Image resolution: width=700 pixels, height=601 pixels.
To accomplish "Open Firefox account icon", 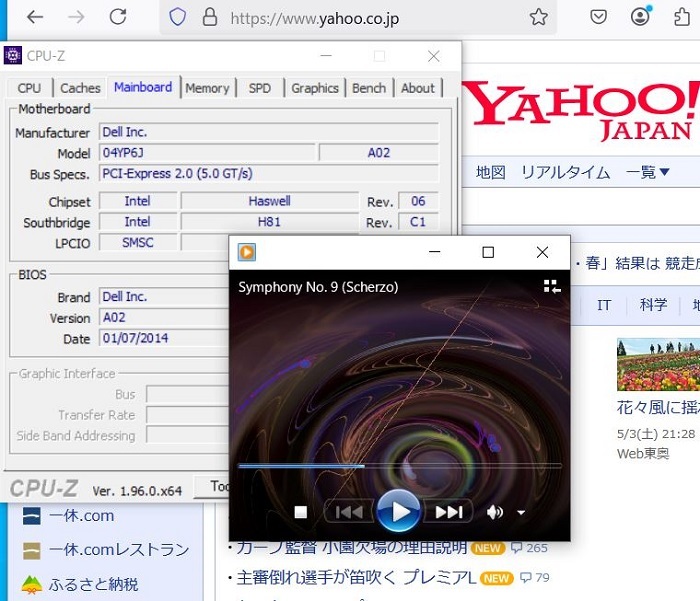I will tap(640, 17).
